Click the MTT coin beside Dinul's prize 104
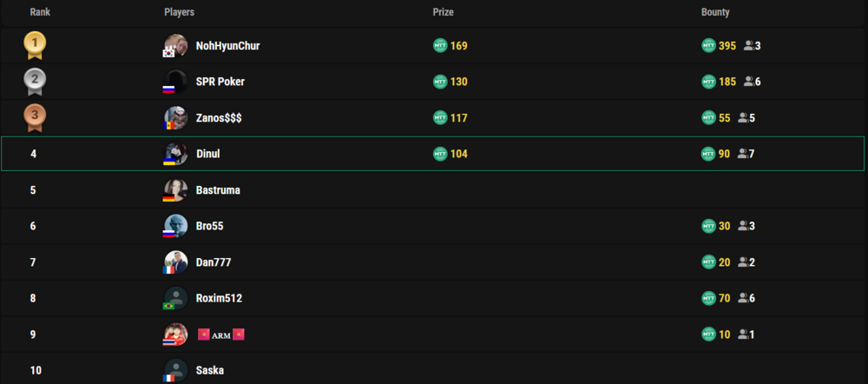Viewport: 868px width, 384px height. click(x=440, y=154)
